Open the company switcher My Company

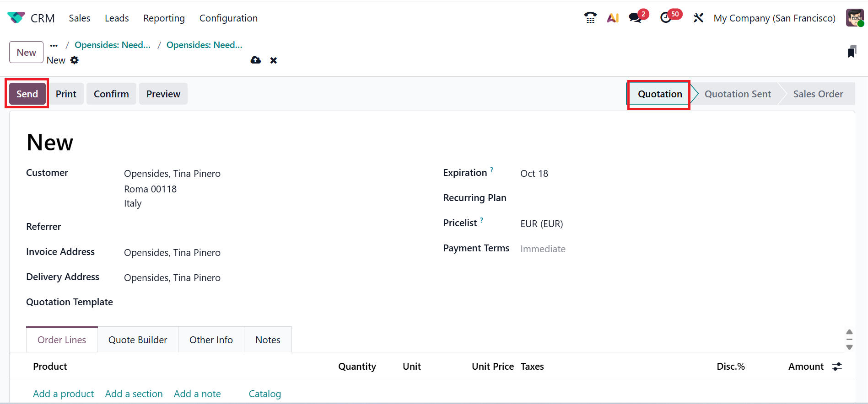(x=774, y=18)
